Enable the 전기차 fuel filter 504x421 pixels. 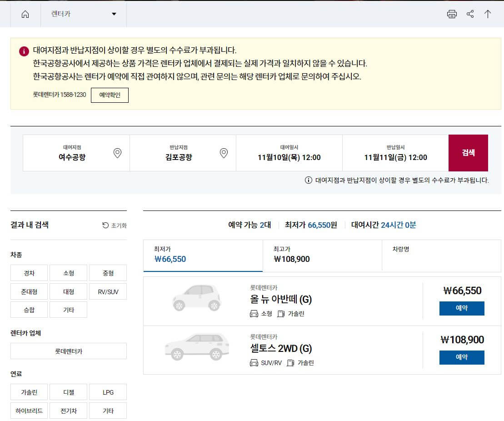point(68,411)
